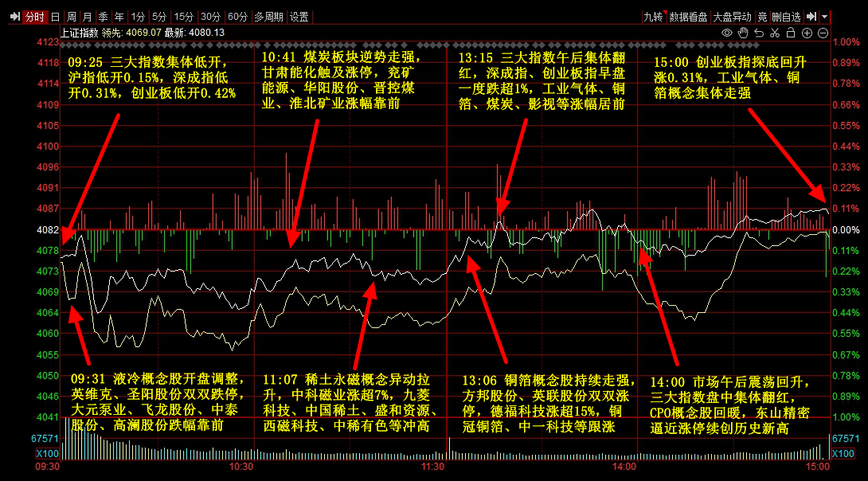Toggle the lock icon in chart toolbar
868x481 pixels.
pos(791,33)
